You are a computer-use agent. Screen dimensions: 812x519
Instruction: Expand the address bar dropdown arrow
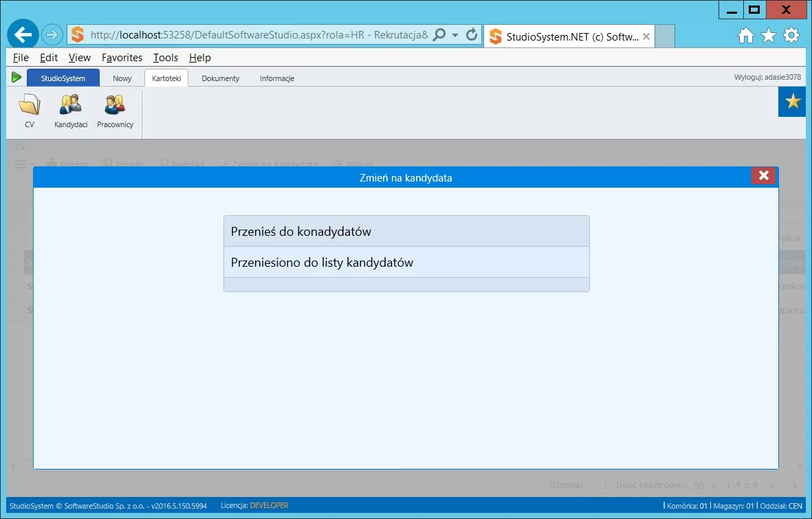(x=455, y=35)
